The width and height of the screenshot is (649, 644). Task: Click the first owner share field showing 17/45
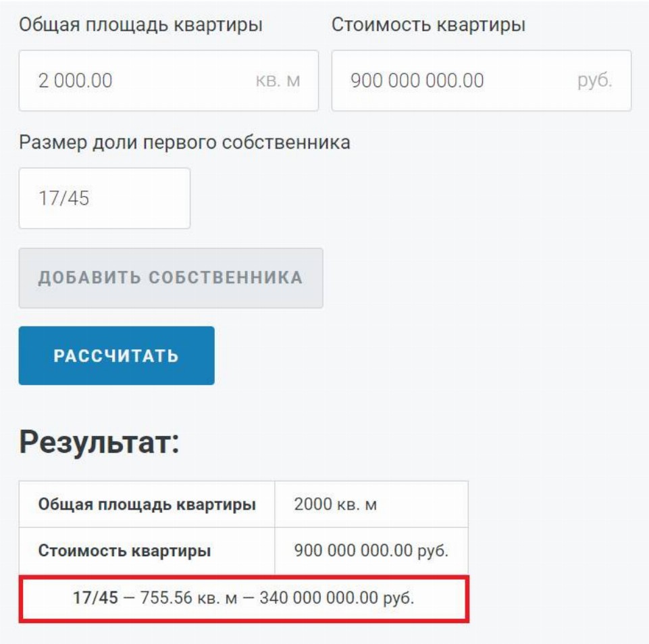(x=104, y=199)
